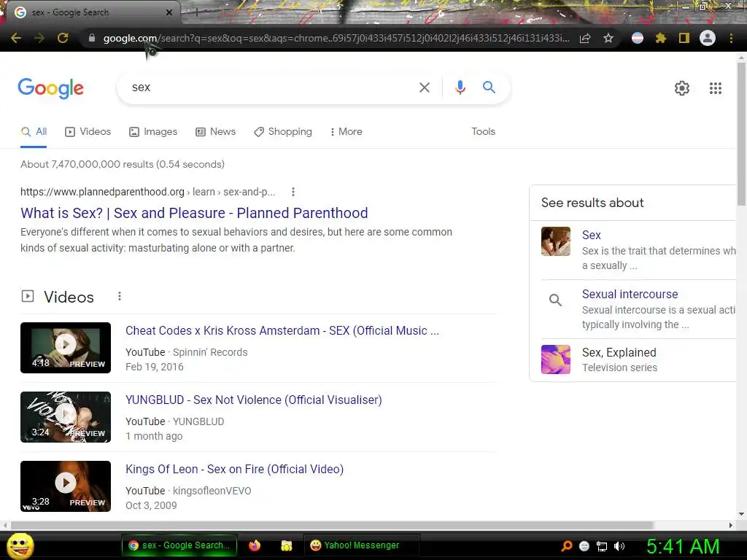Click the orange search tray icon
Screen dimensions: 747x560
click(566, 546)
